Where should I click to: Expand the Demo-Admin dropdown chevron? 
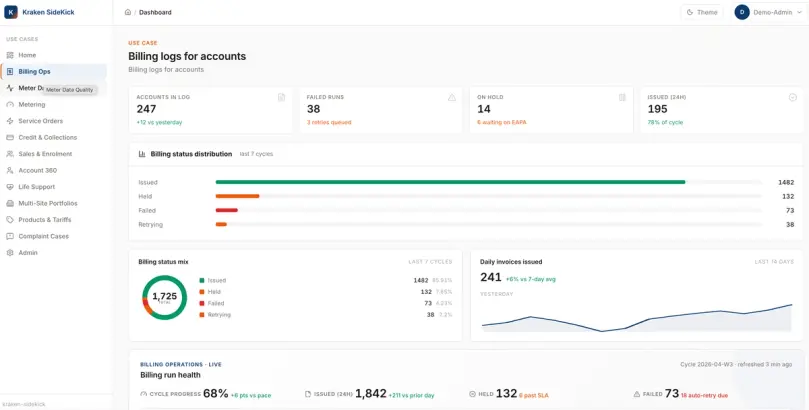pos(799,12)
